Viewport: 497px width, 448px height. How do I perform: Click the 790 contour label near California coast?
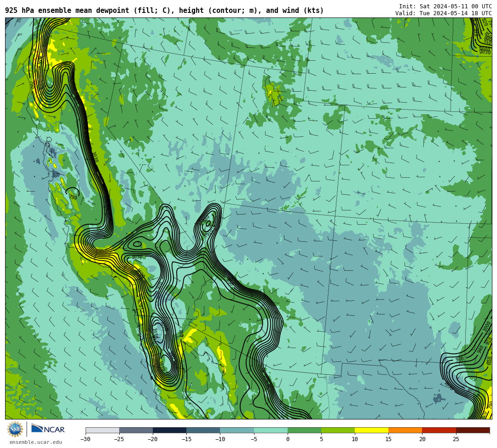click(73, 197)
